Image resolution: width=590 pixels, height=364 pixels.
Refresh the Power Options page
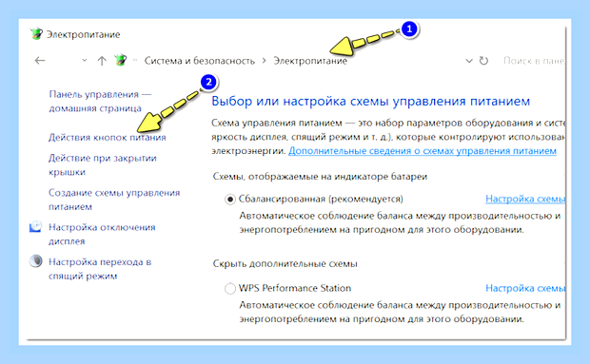coord(483,61)
